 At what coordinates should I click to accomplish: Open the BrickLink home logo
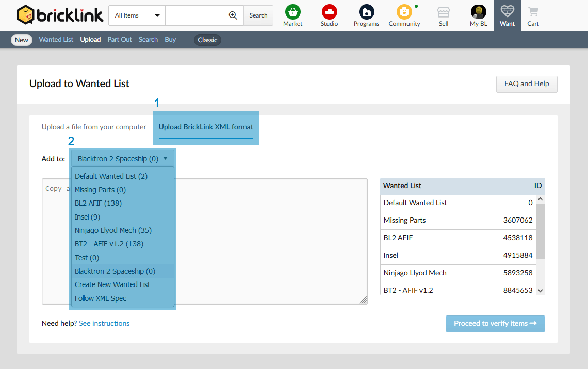pyautogui.click(x=60, y=15)
